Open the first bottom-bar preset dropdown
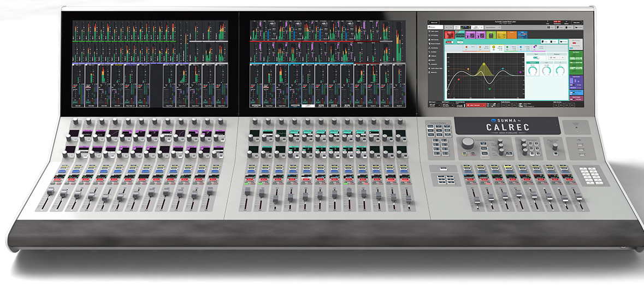 435,105
